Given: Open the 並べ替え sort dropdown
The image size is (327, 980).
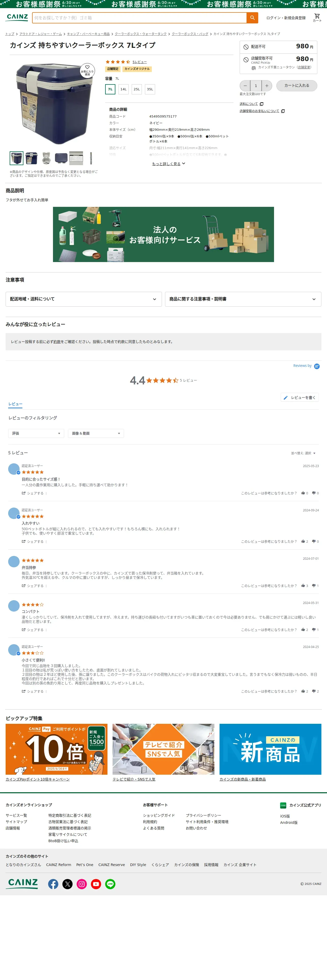Looking at the screenshot, I should pos(303,453).
